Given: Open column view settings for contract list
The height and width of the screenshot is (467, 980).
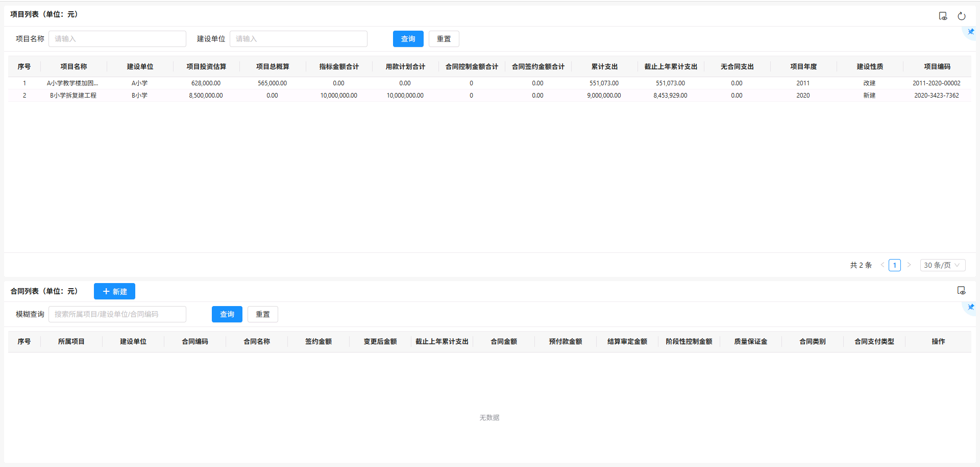Looking at the screenshot, I should coord(961,291).
